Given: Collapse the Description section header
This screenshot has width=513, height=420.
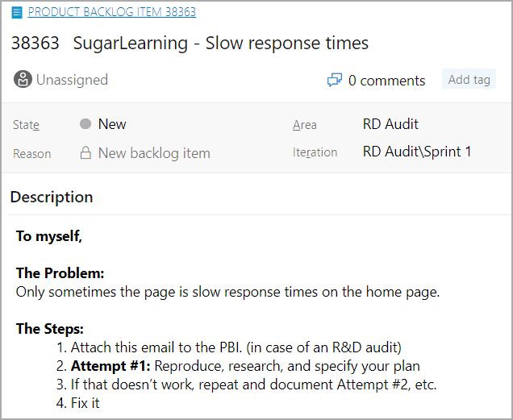Looking at the screenshot, I should [x=52, y=197].
